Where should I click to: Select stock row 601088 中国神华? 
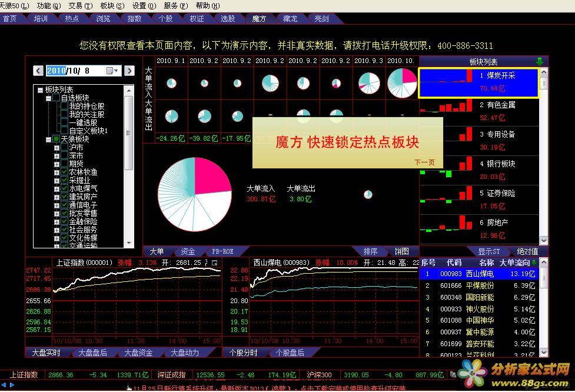[478, 321]
